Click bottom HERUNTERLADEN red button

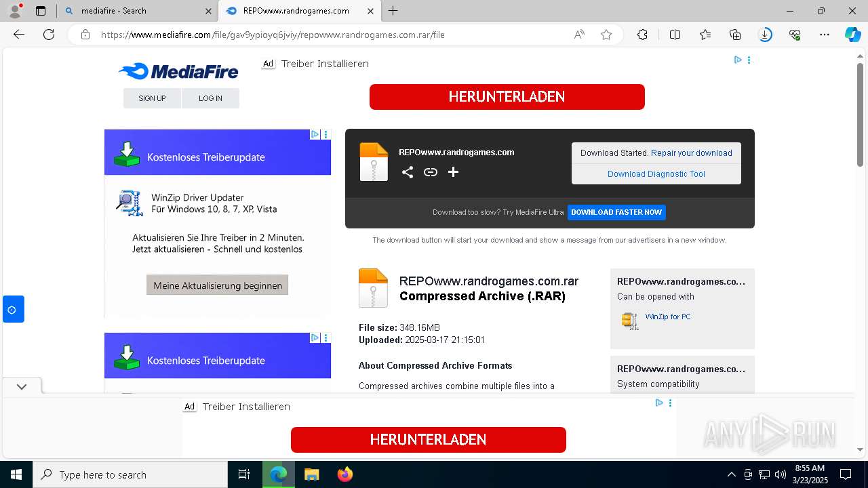point(428,439)
